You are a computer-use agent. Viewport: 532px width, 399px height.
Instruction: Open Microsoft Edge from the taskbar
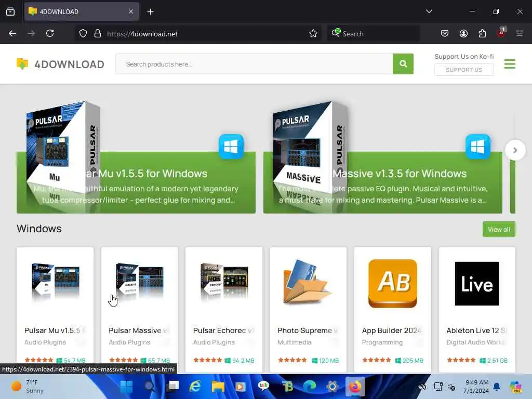coord(310,387)
